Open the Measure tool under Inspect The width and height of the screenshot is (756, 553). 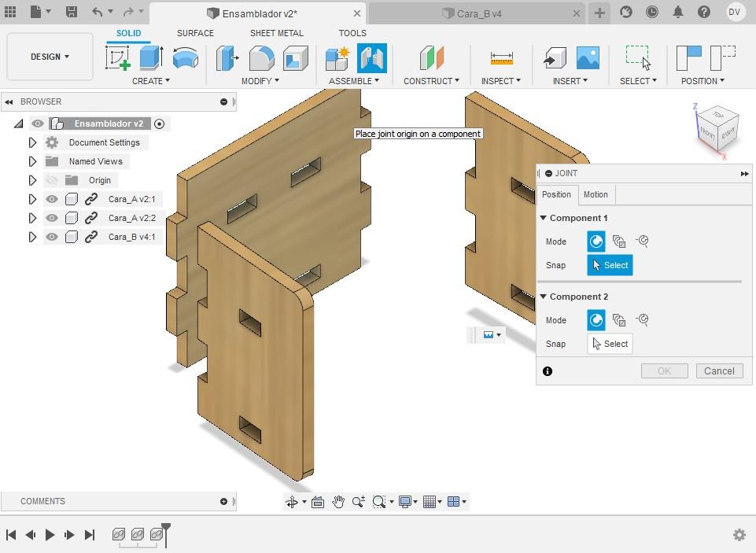pyautogui.click(x=501, y=58)
